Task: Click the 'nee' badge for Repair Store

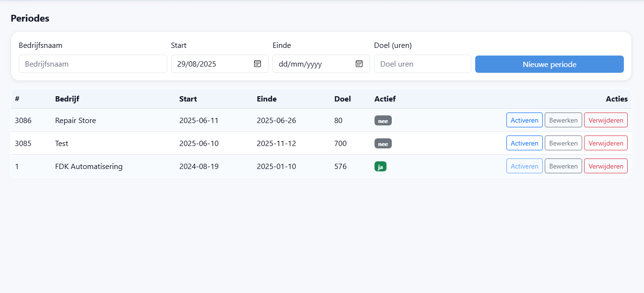Action: [x=383, y=121]
